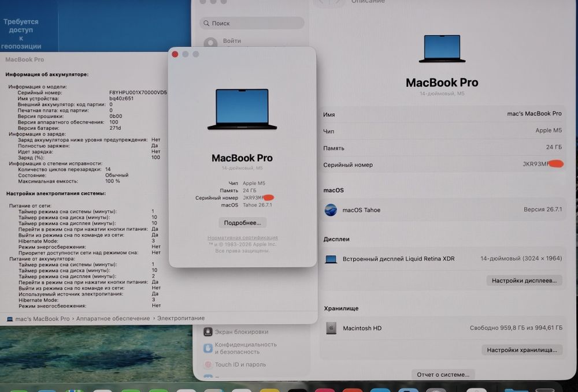Click the Заряд (%) line
Screen dimensions: 578x392
(89, 158)
